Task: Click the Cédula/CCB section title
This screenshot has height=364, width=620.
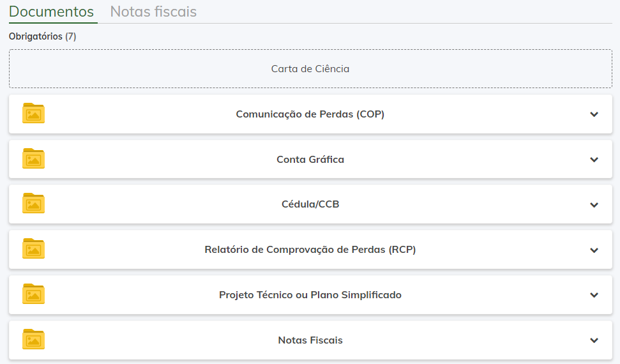Action: click(x=310, y=205)
